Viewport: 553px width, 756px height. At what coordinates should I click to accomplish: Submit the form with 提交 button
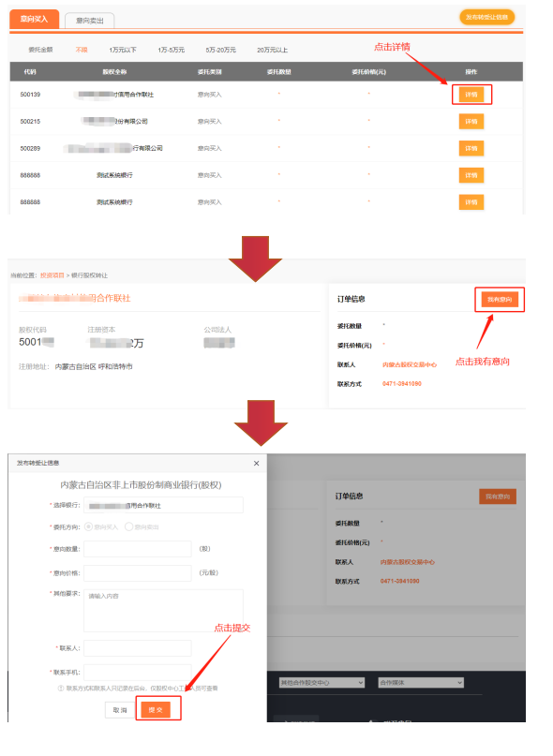[156, 710]
